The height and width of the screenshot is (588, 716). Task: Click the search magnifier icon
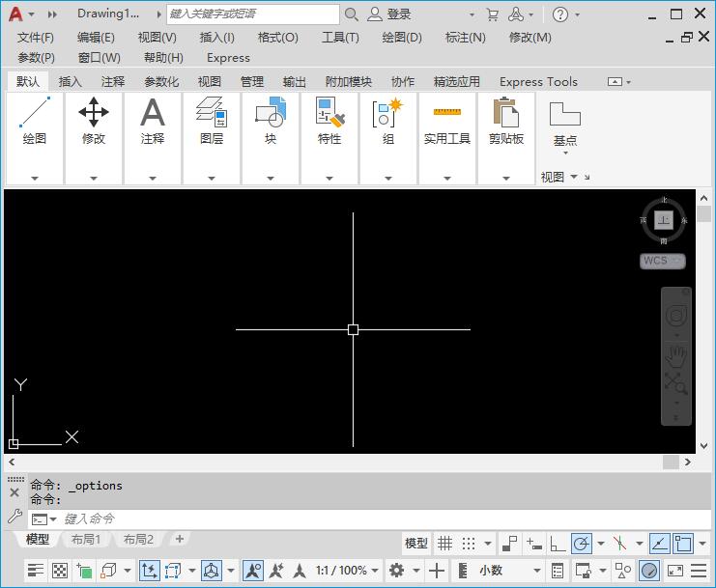351,14
